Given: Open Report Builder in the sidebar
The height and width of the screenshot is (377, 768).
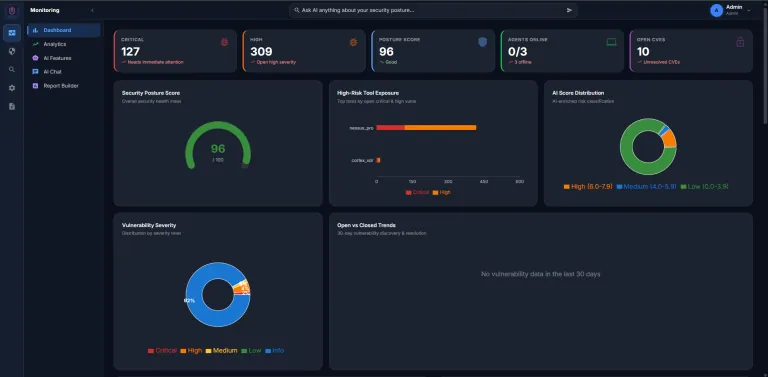Looking at the screenshot, I should 61,86.
